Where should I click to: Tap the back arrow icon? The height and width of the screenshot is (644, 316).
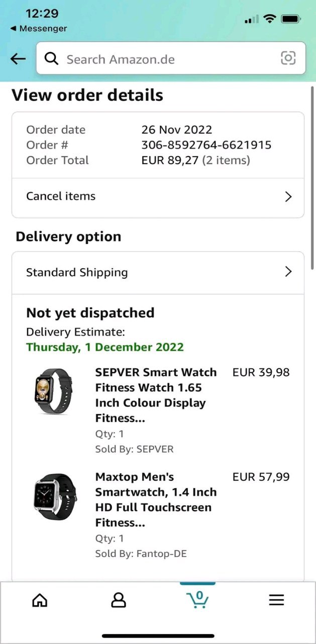pyautogui.click(x=18, y=59)
